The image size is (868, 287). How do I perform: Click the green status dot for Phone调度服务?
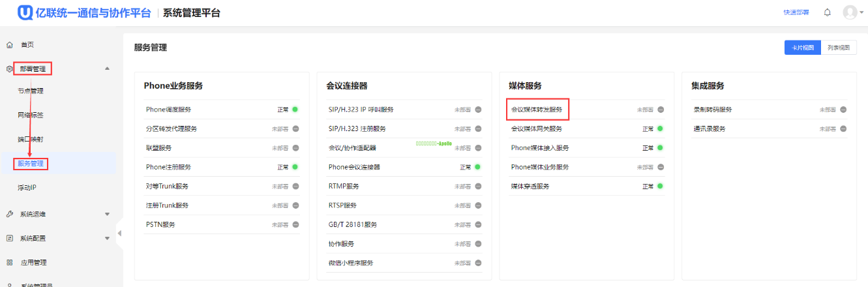[295, 110]
